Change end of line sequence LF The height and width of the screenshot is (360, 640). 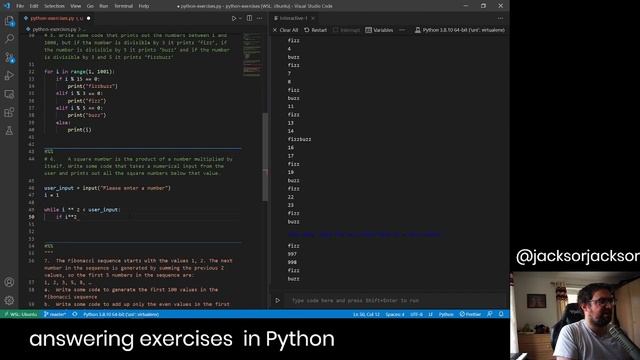coord(431,314)
